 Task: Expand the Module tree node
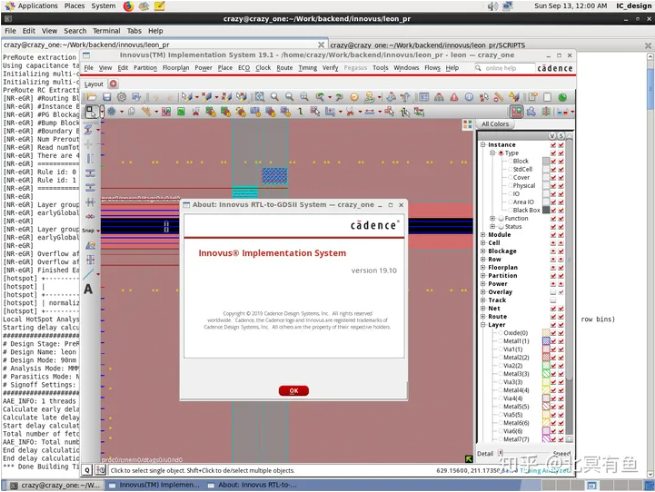coord(483,235)
